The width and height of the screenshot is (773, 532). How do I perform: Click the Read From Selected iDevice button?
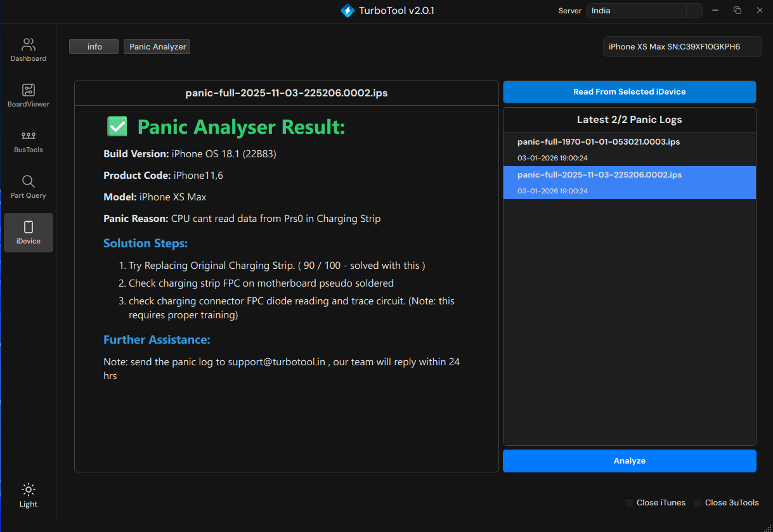click(x=629, y=92)
